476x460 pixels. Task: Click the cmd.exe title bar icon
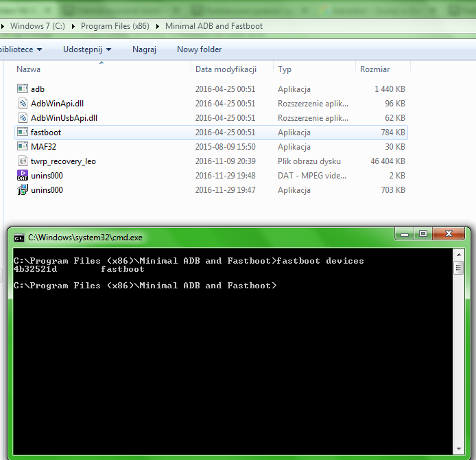[19, 238]
